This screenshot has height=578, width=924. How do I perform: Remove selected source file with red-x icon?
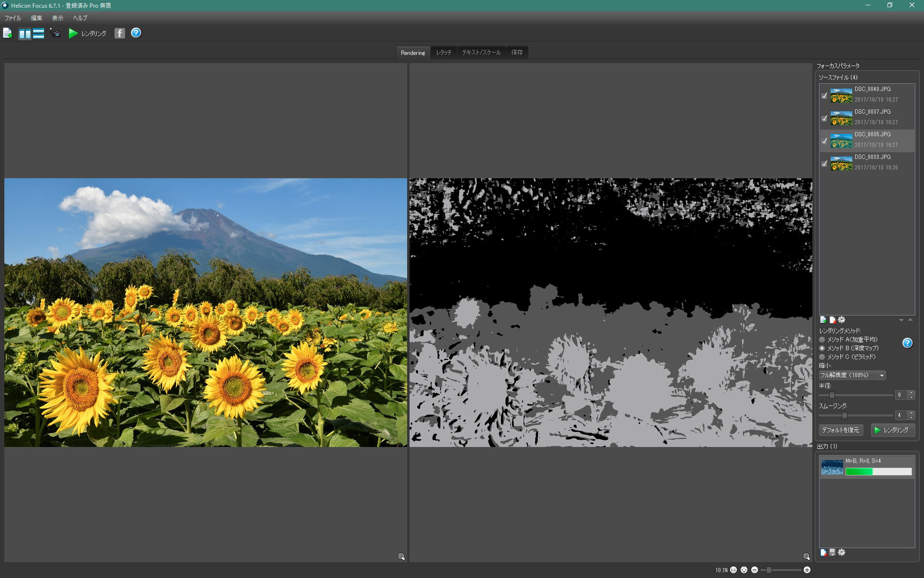tap(833, 320)
